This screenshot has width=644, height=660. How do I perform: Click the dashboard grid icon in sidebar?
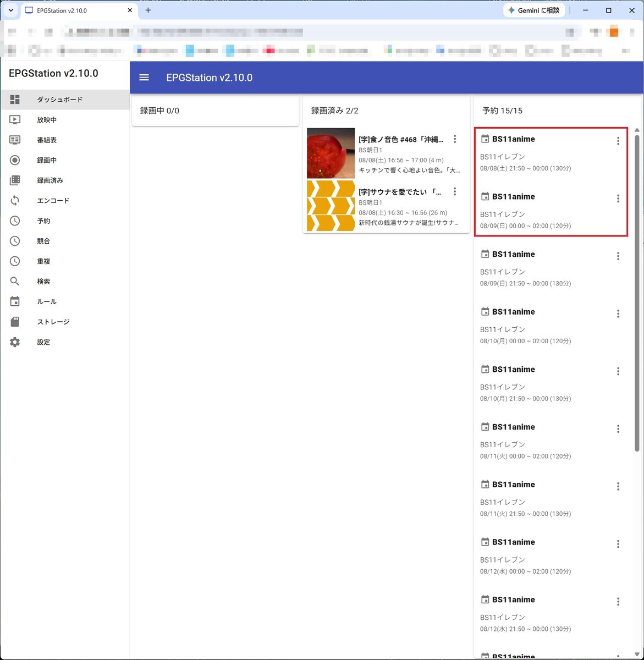pyautogui.click(x=15, y=100)
